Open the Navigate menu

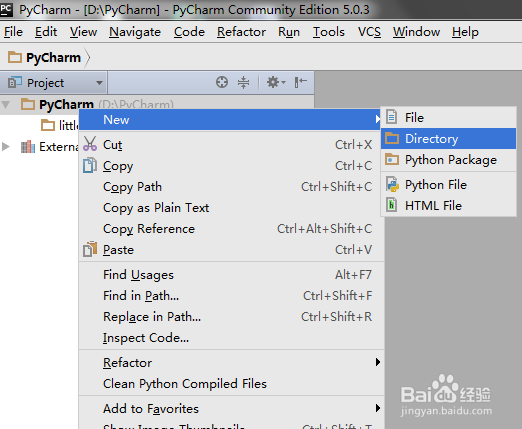tap(135, 32)
